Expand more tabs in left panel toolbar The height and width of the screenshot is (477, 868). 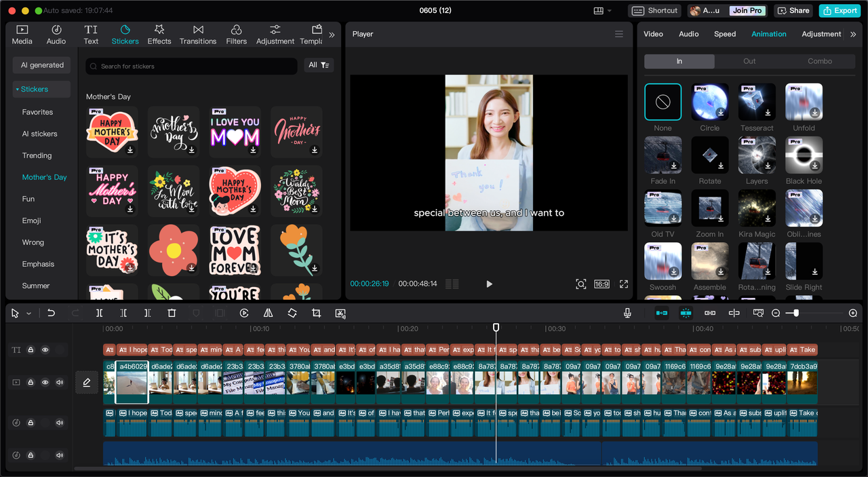coord(332,35)
